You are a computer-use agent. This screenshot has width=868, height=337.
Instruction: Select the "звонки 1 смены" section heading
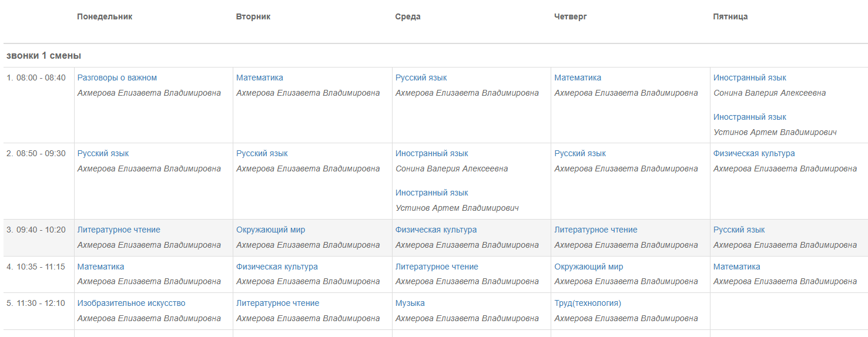click(x=43, y=56)
